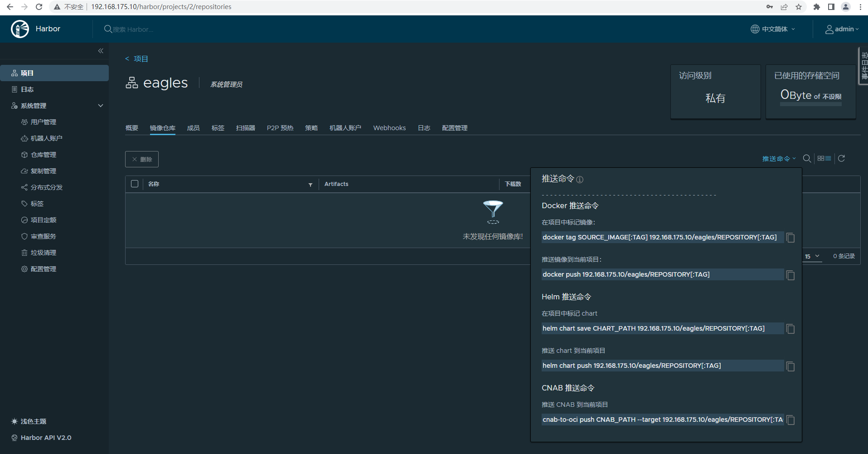Toggle card/list view icon
The width and height of the screenshot is (868, 454).
pyautogui.click(x=824, y=158)
